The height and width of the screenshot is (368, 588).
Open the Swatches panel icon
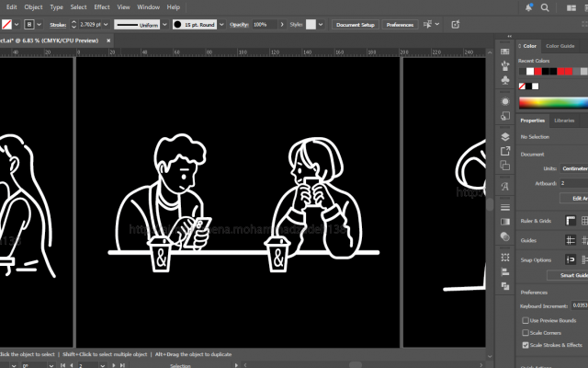coord(505,52)
